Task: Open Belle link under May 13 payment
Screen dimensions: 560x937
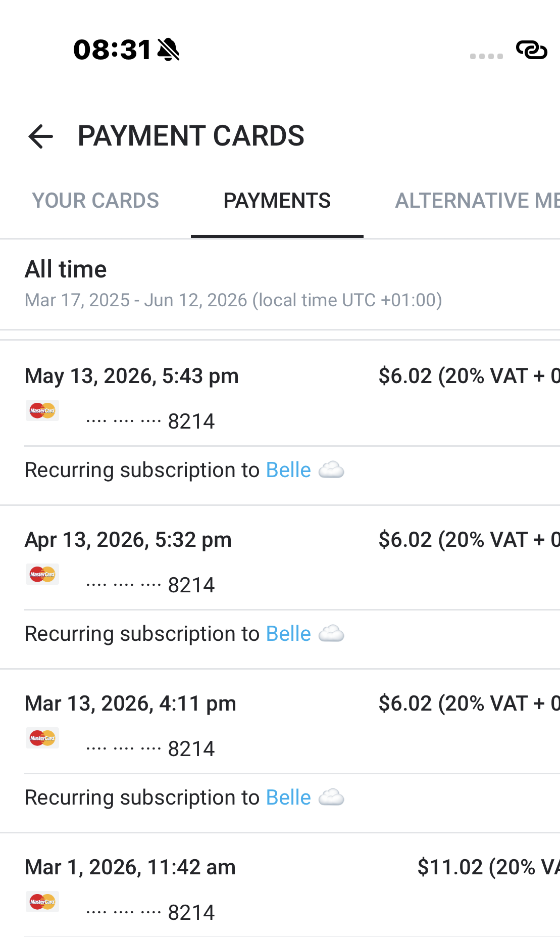Action: point(288,470)
